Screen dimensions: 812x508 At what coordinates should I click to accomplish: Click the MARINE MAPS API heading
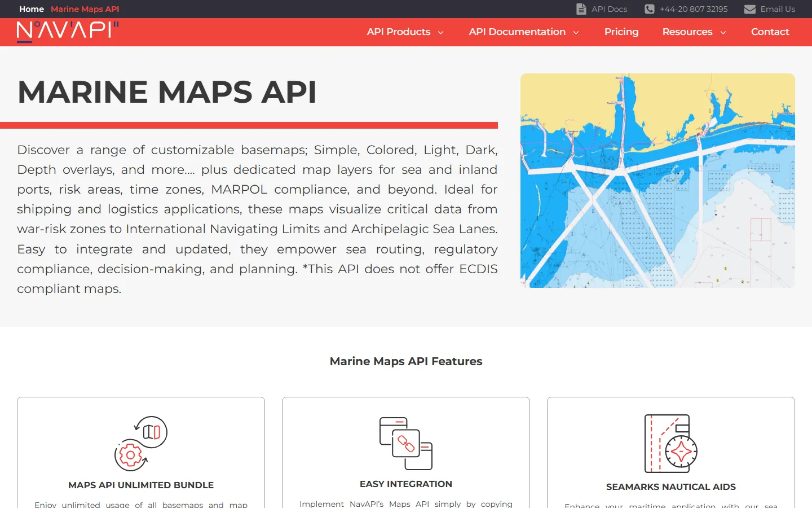click(167, 92)
